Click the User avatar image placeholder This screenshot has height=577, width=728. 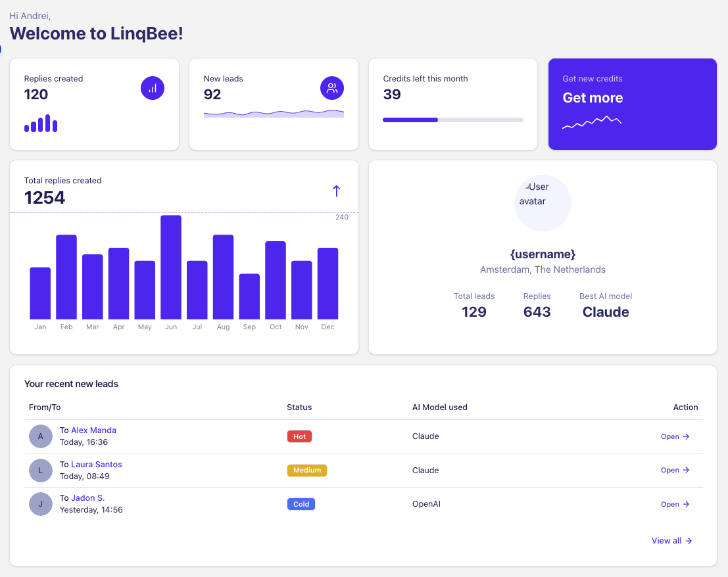coord(543,203)
